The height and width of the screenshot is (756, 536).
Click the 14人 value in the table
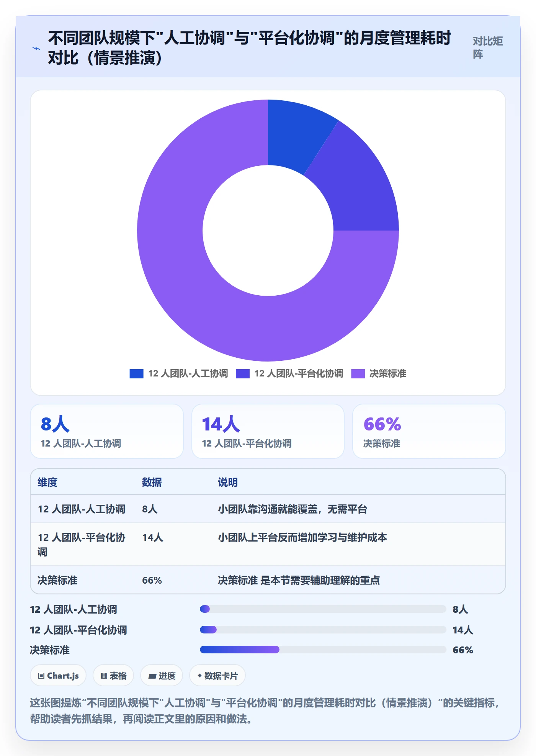152,537
